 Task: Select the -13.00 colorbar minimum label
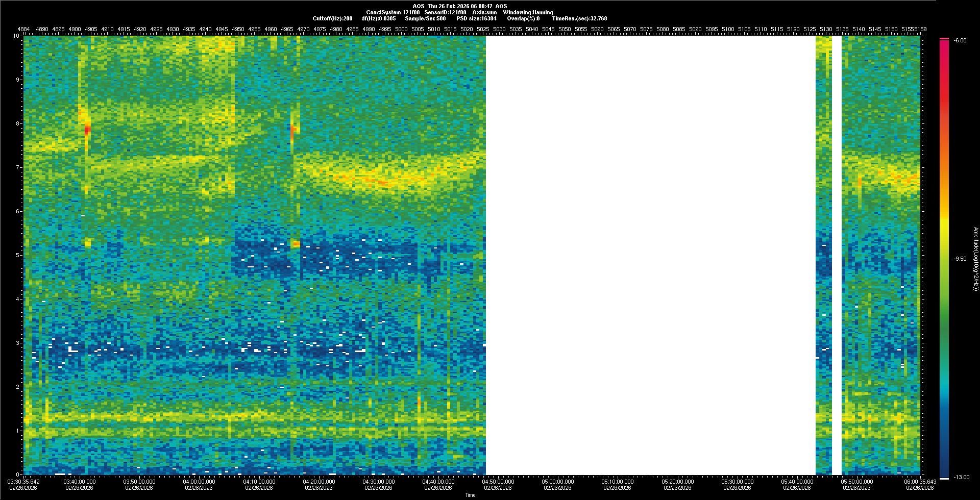pos(962,477)
